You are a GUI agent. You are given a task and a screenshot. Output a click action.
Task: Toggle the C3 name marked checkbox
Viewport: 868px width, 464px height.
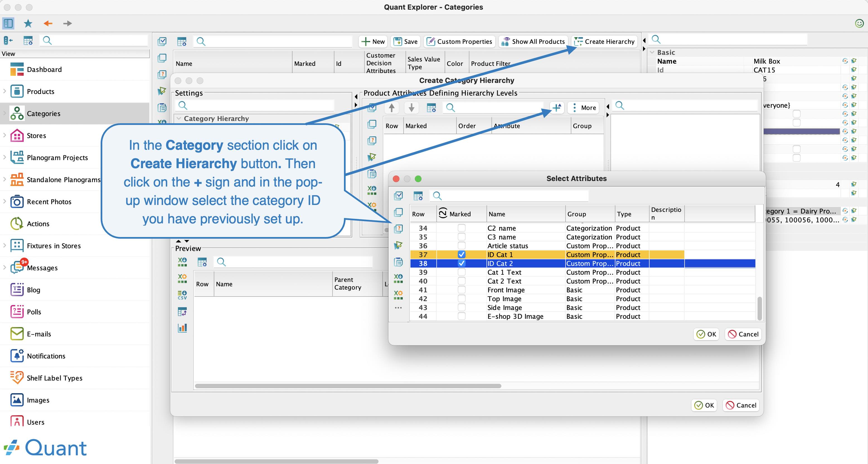pyautogui.click(x=462, y=237)
